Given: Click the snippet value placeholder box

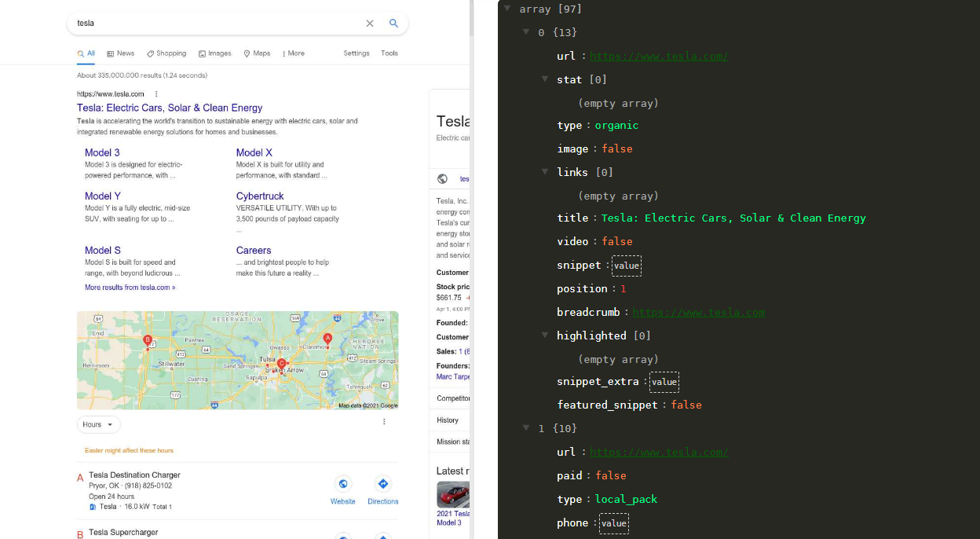Looking at the screenshot, I should tap(627, 266).
